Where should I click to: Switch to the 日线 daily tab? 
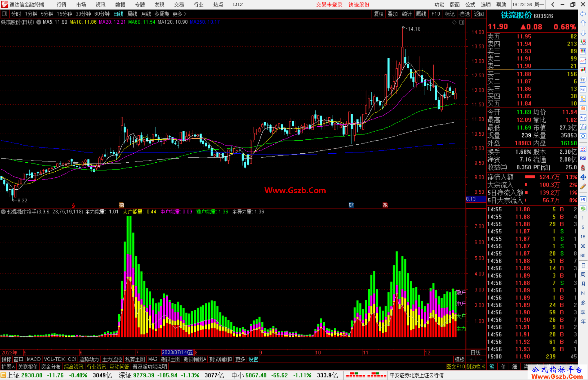click(118, 14)
